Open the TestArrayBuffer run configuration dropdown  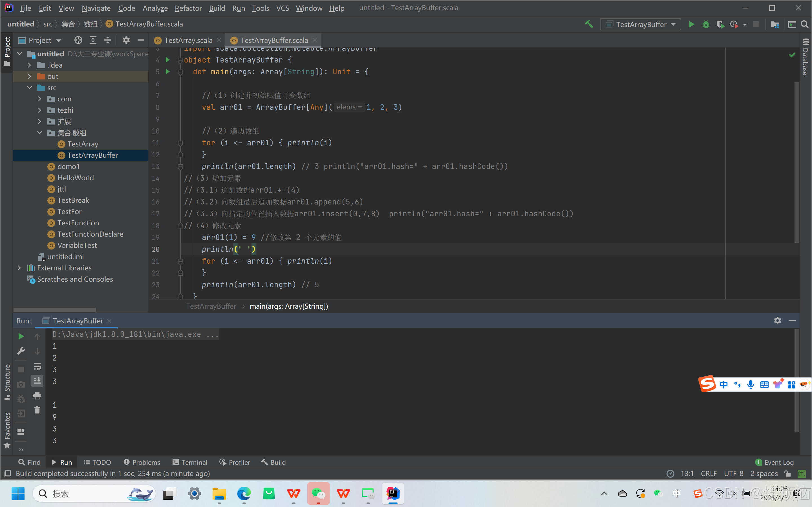point(640,25)
